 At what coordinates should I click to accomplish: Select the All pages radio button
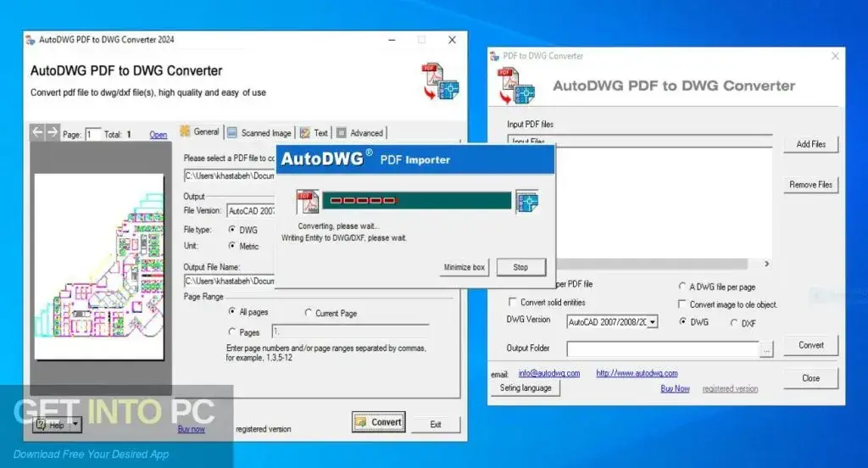click(x=232, y=312)
